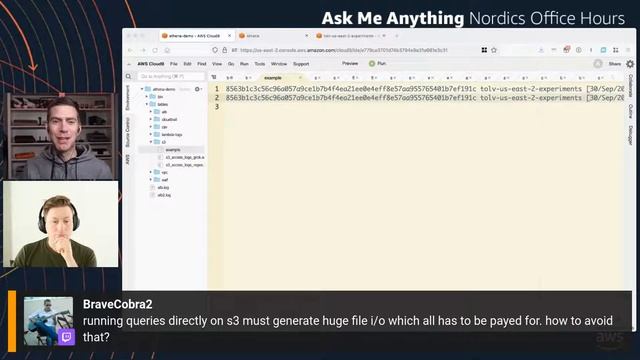The image size is (640, 360).
Task: Open the AWS Cloud9 menu
Action: (151, 64)
